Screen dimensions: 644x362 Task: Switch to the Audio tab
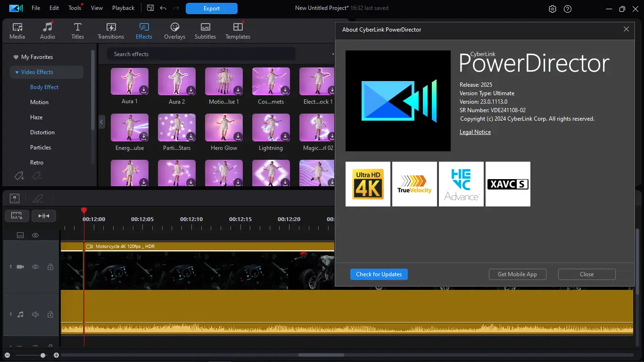pos(48,31)
